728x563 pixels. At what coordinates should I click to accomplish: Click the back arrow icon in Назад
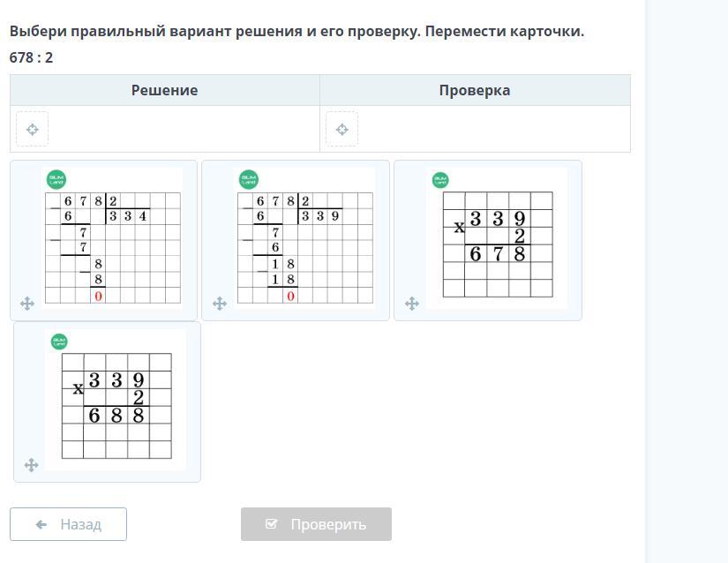[41, 524]
